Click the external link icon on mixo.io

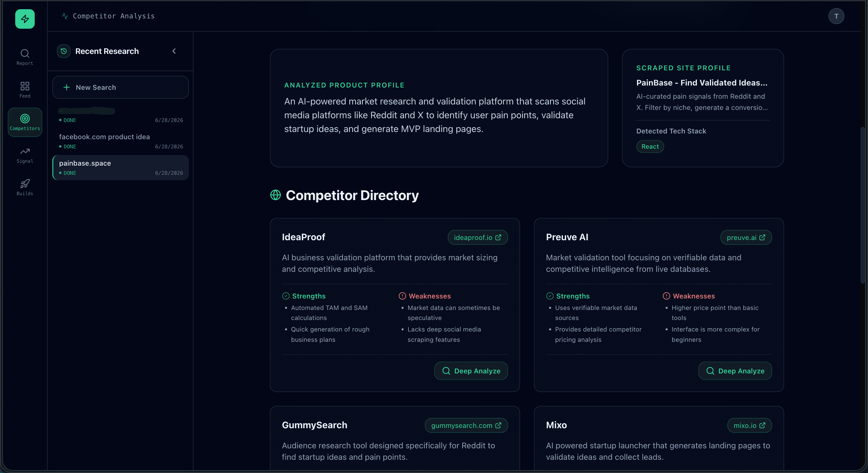pos(762,425)
